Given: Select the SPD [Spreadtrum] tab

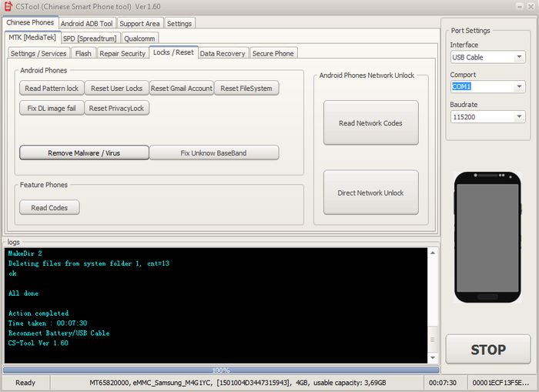Looking at the screenshot, I should point(89,38).
